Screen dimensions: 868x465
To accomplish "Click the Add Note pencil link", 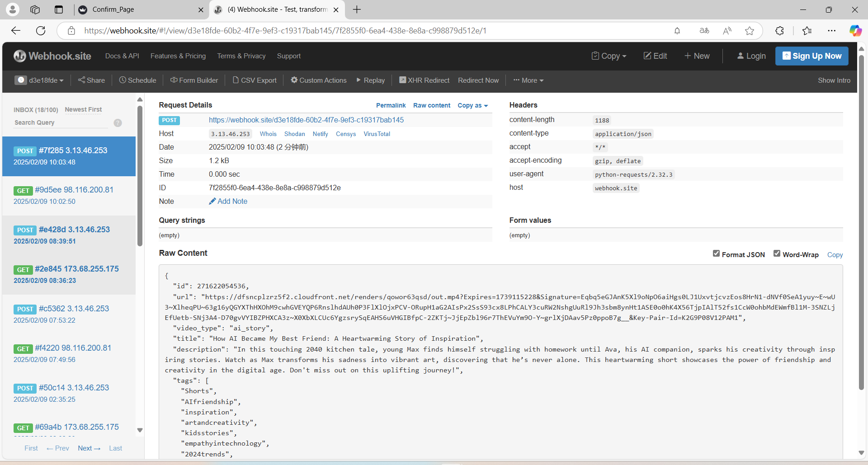I will coord(228,201).
